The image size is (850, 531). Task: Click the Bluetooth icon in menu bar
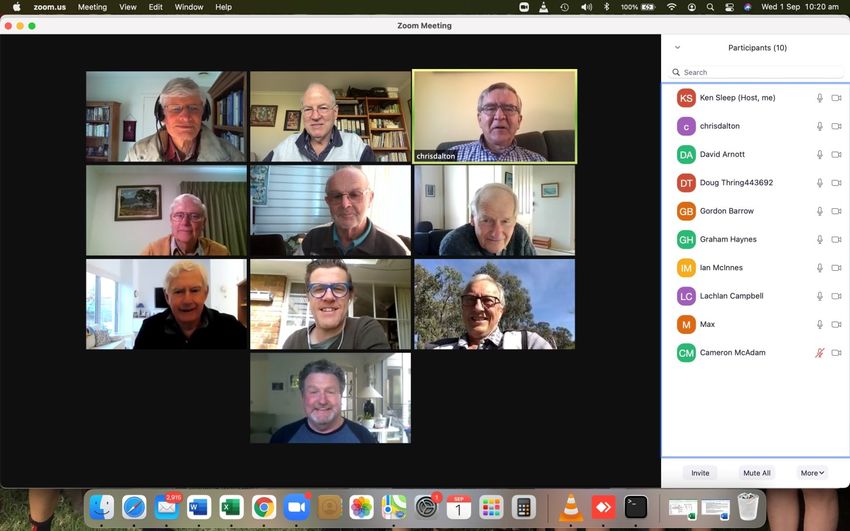point(607,7)
